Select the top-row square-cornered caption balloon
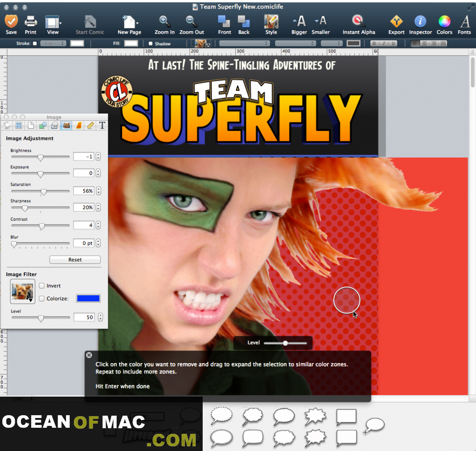Screen dimensions: 476x451 [346, 417]
